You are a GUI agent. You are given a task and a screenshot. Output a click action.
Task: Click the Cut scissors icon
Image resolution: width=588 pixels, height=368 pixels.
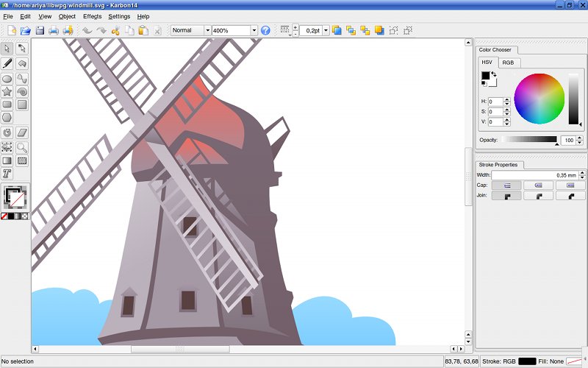coord(115,30)
